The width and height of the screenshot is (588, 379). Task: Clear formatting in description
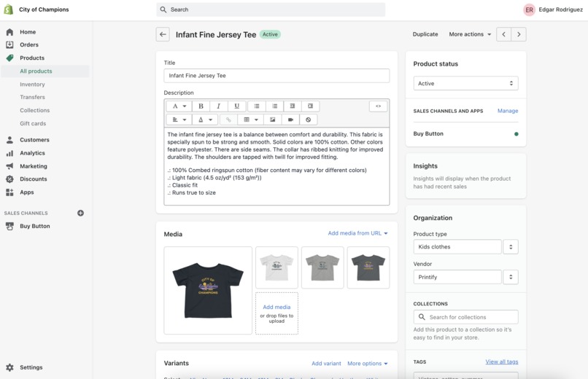pos(309,120)
